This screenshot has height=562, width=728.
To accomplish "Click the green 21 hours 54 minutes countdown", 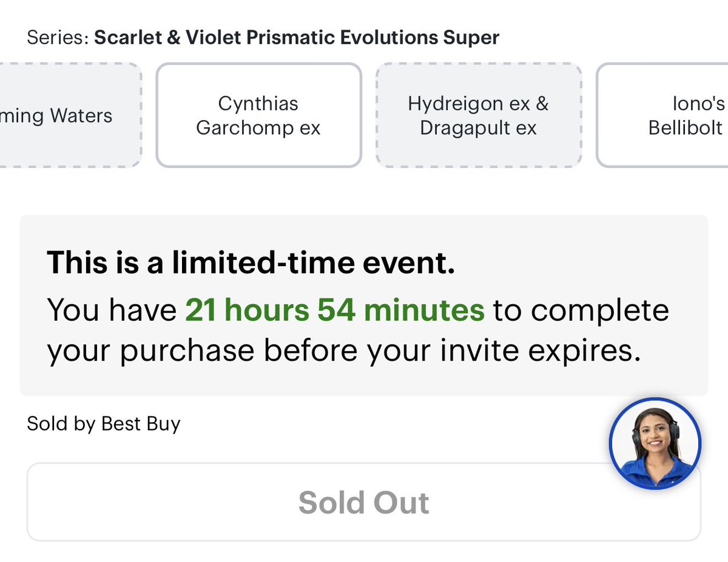I will [335, 310].
